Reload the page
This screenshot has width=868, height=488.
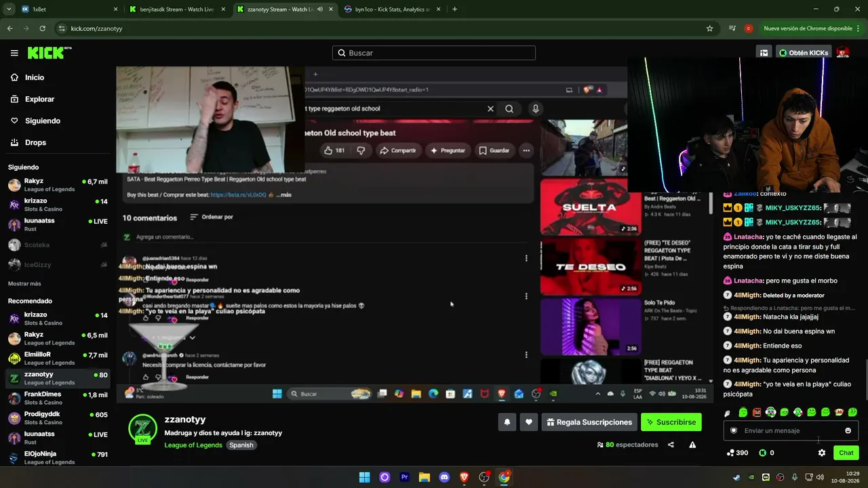point(42,28)
